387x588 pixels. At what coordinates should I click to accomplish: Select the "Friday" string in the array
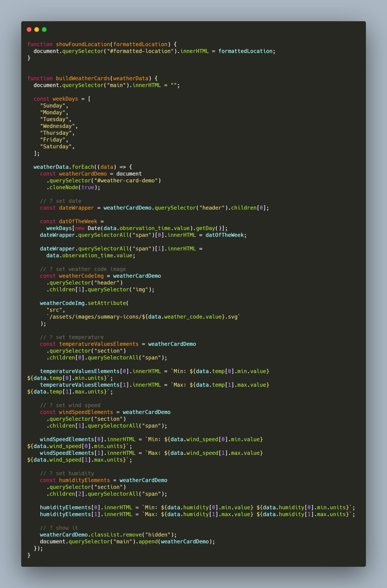click(53, 140)
